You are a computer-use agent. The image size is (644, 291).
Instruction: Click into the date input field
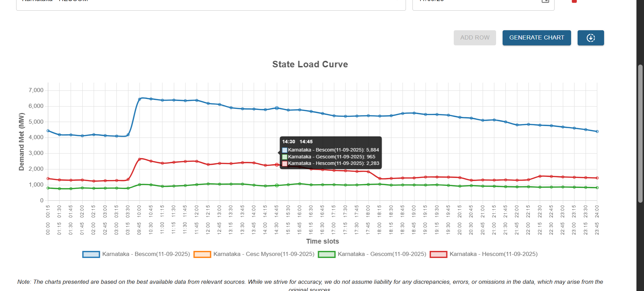[475, 3]
